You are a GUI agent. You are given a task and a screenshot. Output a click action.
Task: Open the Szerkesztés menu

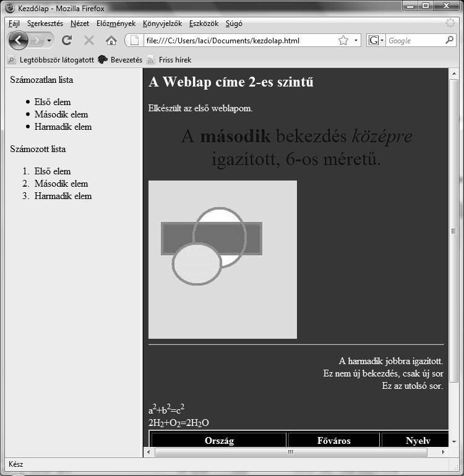click(x=45, y=23)
